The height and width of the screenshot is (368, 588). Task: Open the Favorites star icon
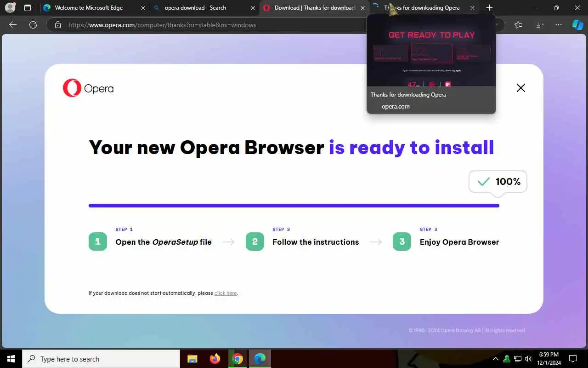[519, 25]
